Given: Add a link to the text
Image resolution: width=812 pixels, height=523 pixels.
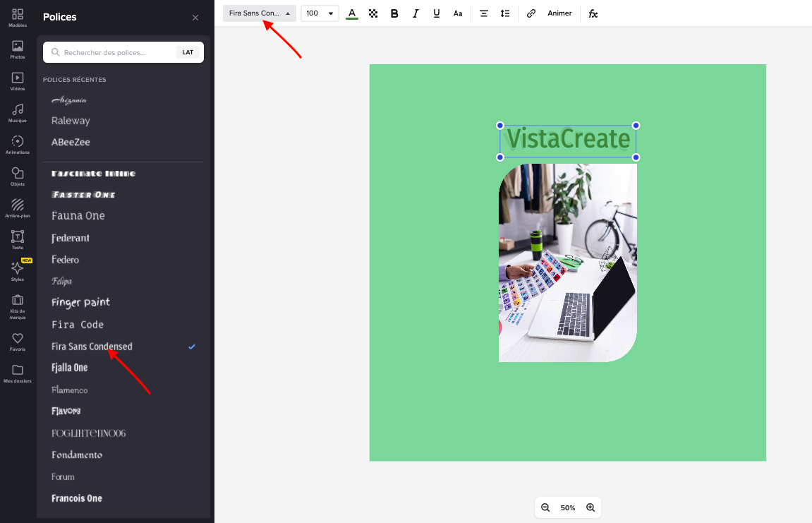Looking at the screenshot, I should click(531, 13).
